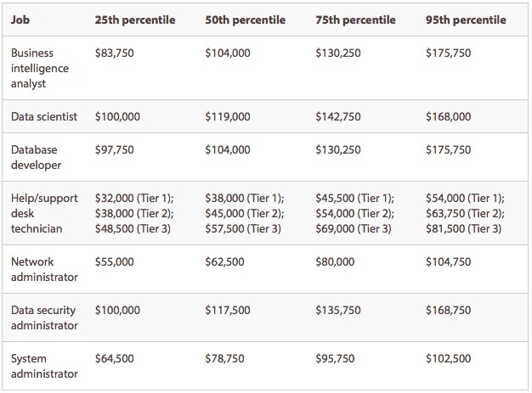Click the $78,750 System administrator salary
Image resolution: width=532 pixels, height=393 pixels.
coord(225,359)
